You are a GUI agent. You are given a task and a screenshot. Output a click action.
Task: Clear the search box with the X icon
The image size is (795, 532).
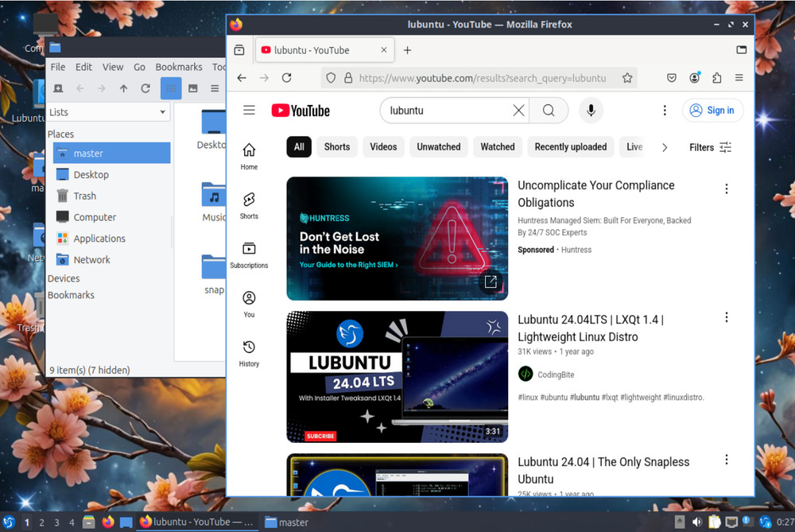518,110
